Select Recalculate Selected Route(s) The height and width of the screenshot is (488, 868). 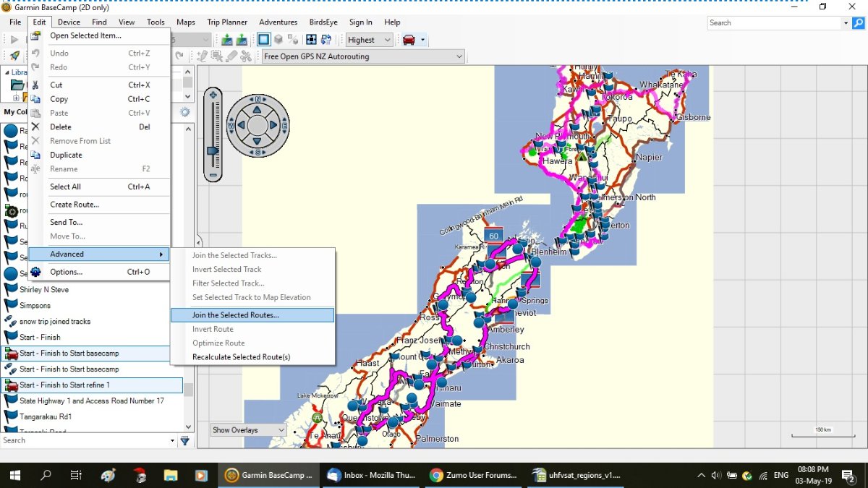tap(252, 357)
